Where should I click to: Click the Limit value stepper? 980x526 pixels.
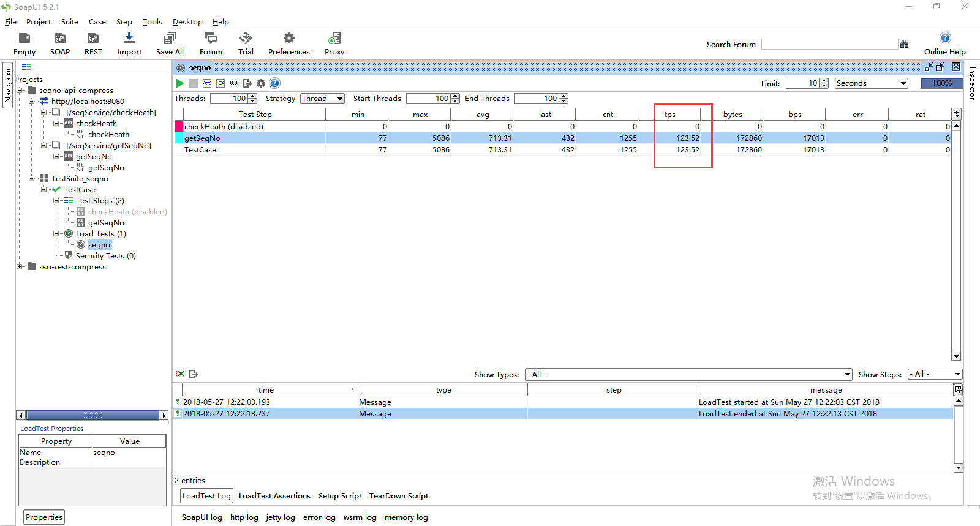(824, 83)
